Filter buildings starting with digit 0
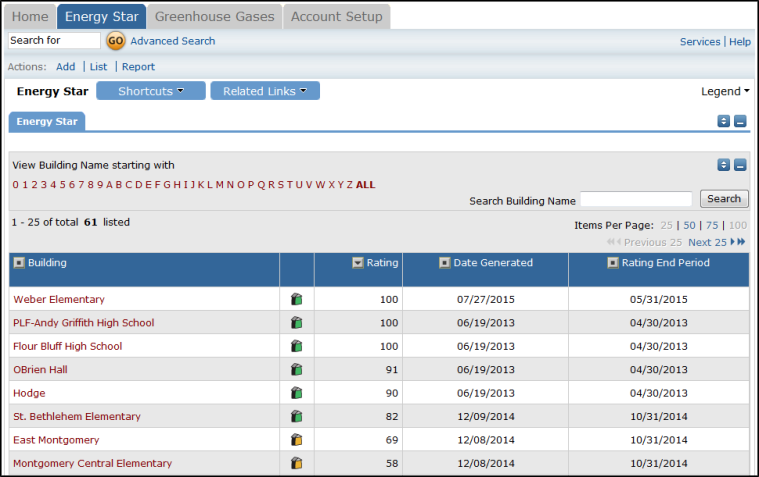Image resolution: width=759 pixels, height=477 pixels. pyautogui.click(x=15, y=185)
